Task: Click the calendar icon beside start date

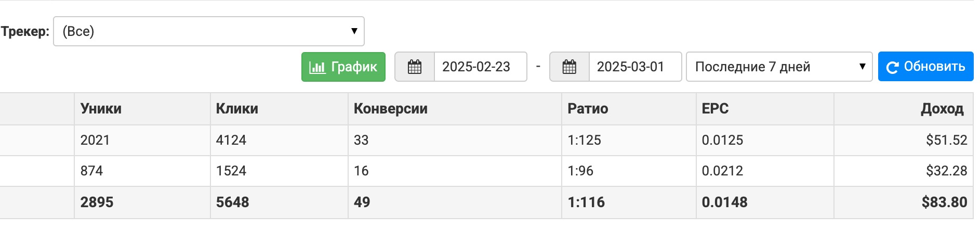Action: (x=415, y=67)
